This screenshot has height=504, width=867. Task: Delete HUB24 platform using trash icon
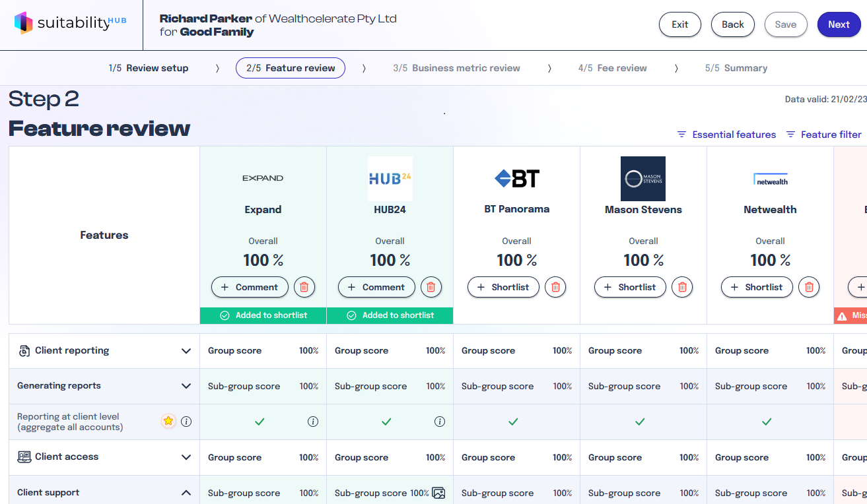(431, 287)
